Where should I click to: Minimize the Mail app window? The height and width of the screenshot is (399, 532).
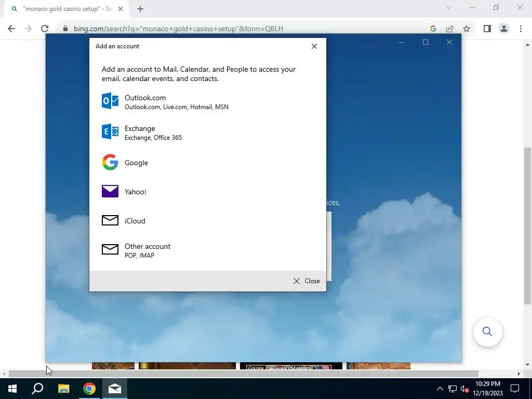(402, 42)
